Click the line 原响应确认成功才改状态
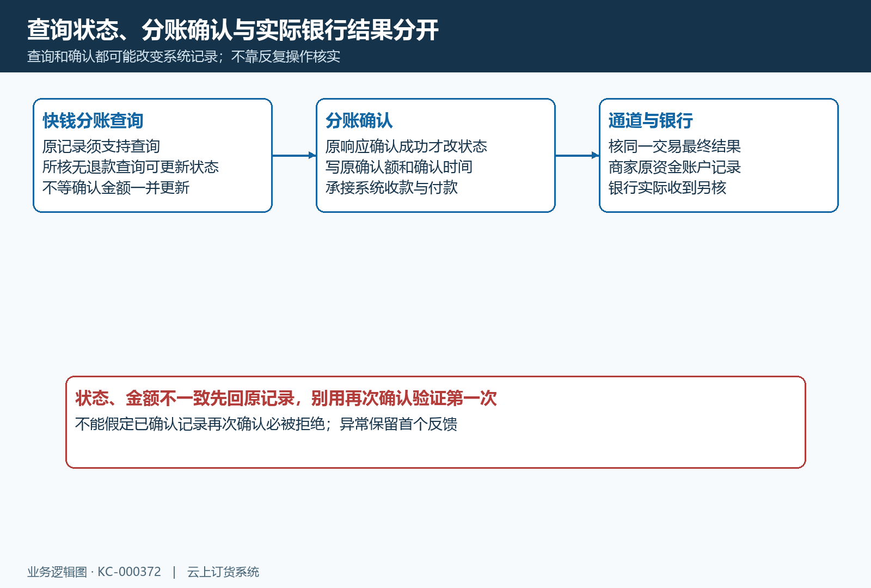This screenshot has height=588, width=871. pos(406,146)
